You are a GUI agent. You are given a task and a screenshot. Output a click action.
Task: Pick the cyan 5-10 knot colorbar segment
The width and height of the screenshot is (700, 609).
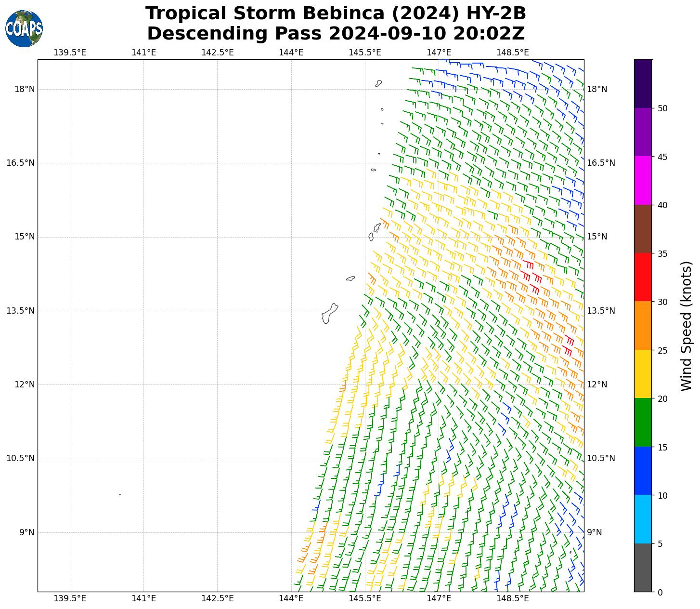click(642, 519)
